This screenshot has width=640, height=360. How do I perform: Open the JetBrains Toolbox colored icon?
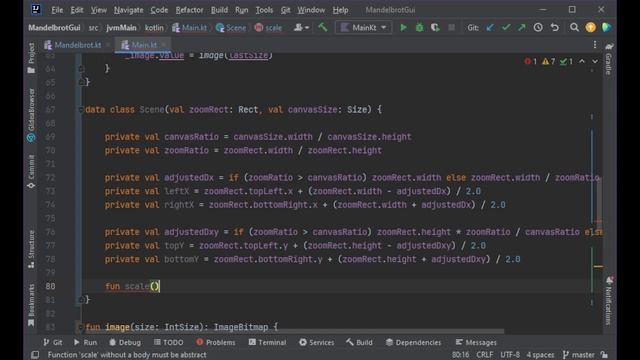[607, 27]
